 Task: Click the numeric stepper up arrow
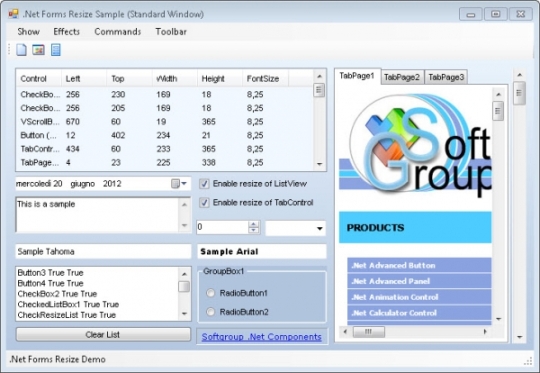pos(253,225)
